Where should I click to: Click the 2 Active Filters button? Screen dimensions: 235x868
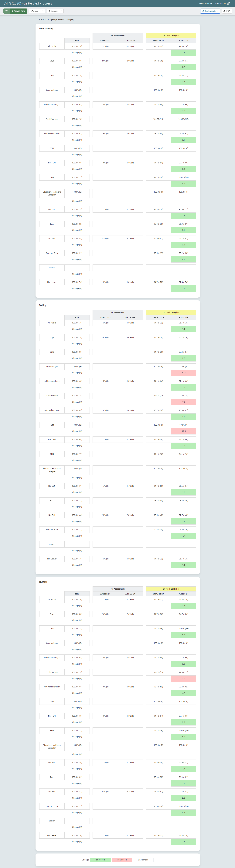(x=18, y=11)
